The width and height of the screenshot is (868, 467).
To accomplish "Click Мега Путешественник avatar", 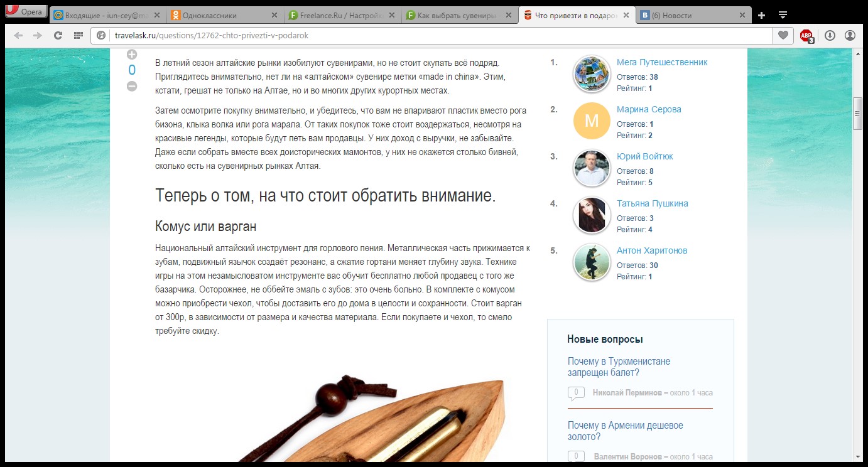I will pyautogui.click(x=592, y=74).
